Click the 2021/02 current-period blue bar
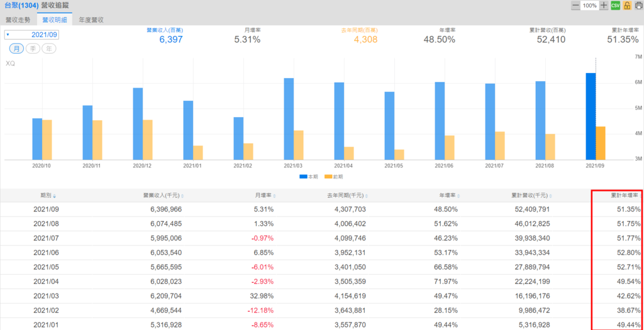The height and width of the screenshot is (330, 644). pos(238,139)
